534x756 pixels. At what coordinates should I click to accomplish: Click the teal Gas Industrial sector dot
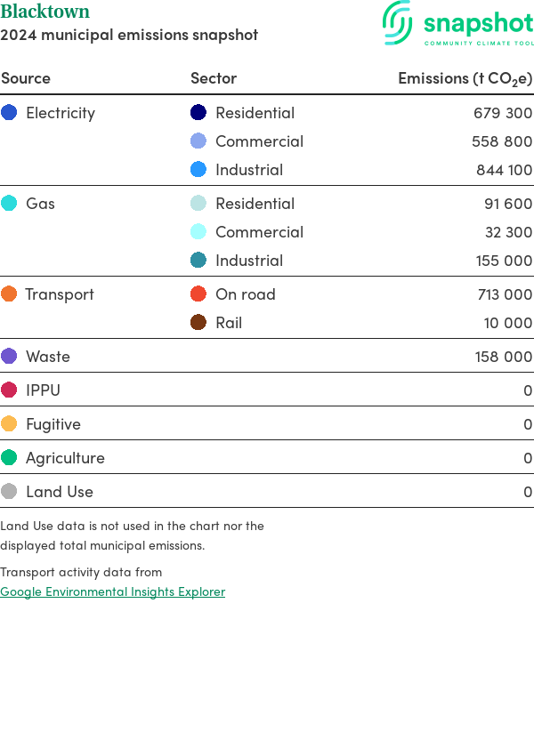(x=198, y=261)
